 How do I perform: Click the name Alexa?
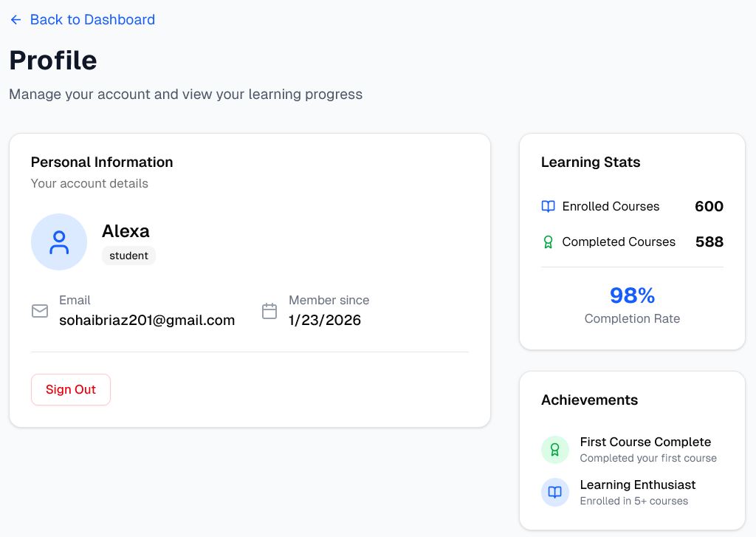click(x=126, y=231)
